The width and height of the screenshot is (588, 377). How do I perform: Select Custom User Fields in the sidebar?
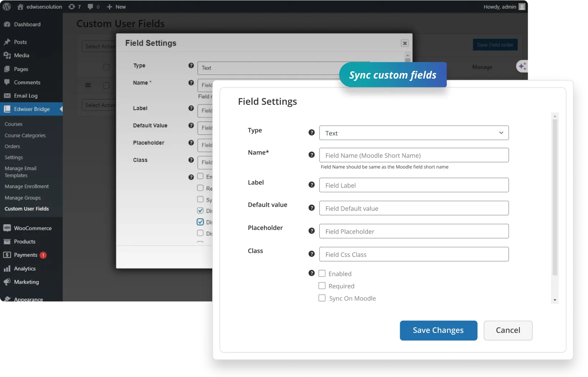(27, 208)
